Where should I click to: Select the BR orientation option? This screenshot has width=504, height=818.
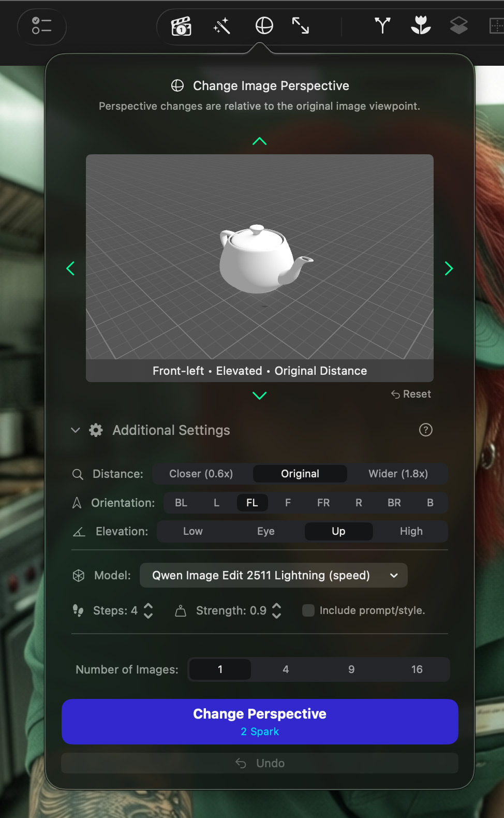coord(394,503)
